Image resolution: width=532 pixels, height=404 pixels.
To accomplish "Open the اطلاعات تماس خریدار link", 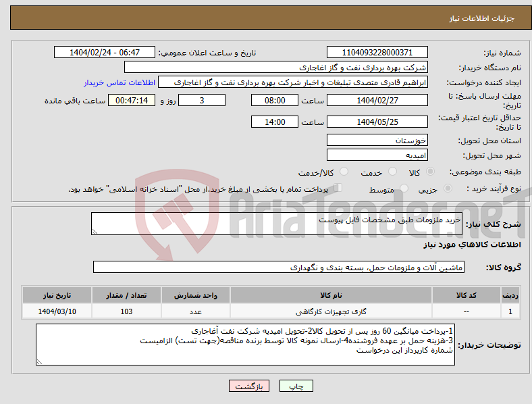I will click(x=119, y=82).
